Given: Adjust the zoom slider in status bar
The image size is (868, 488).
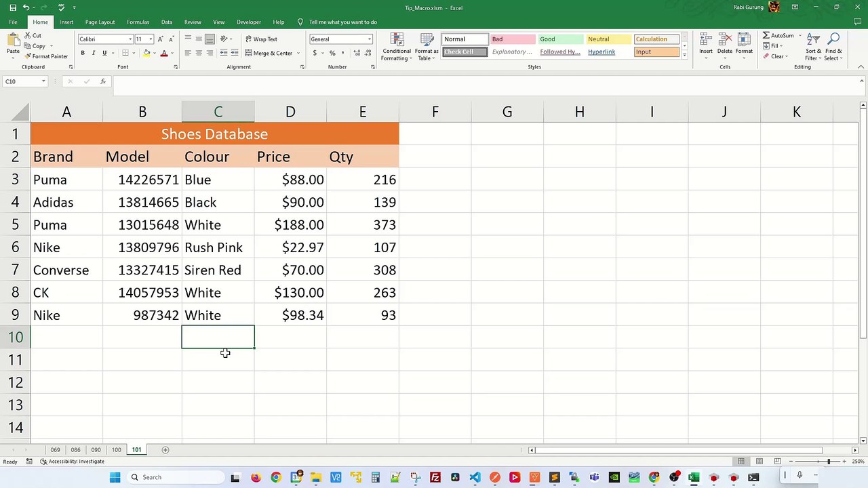Looking at the screenshot, I should pyautogui.click(x=828, y=462).
